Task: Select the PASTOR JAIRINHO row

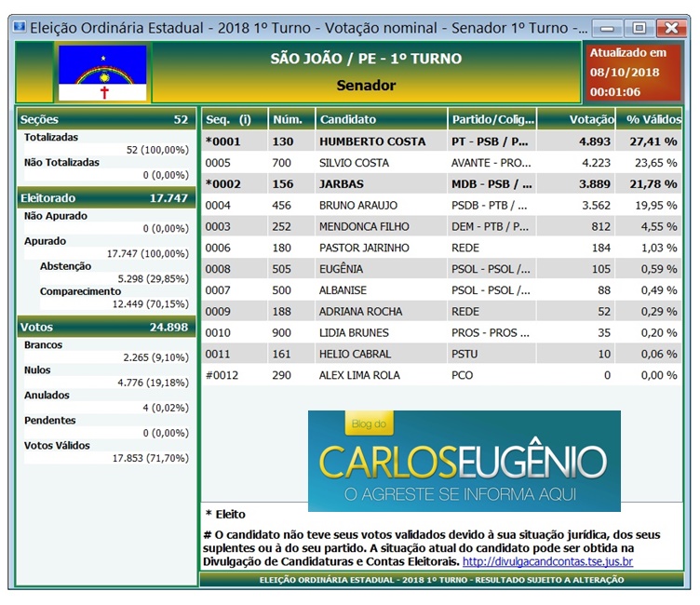Action: (x=441, y=248)
